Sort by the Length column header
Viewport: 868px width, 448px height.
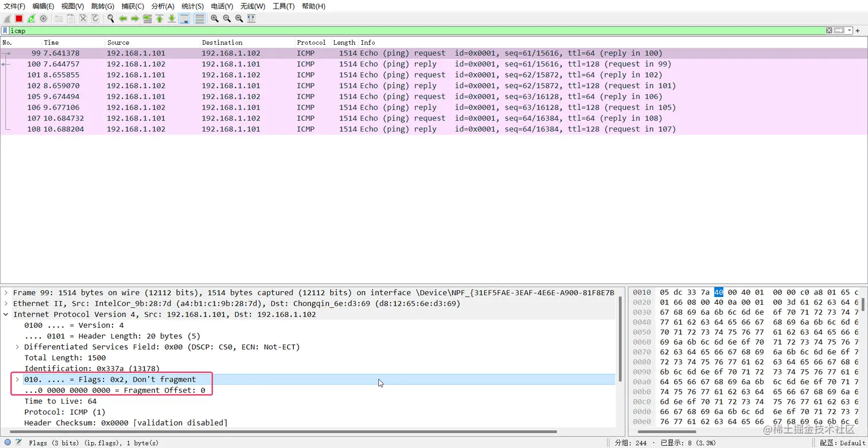coord(344,43)
